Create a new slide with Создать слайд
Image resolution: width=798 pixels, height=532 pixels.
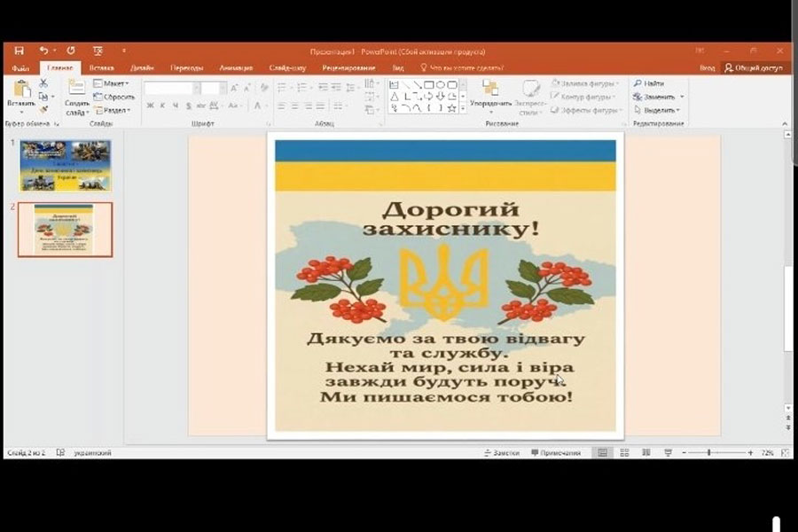[x=77, y=98]
